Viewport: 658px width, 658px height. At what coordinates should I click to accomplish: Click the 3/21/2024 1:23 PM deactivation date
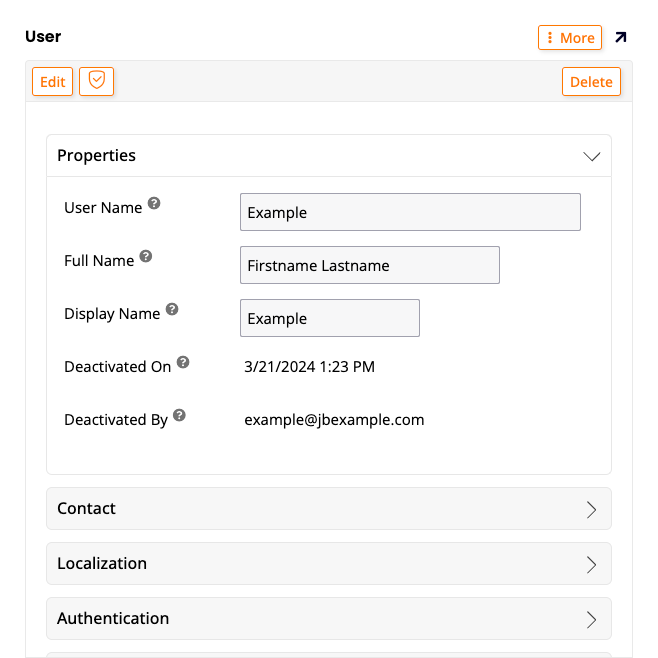tap(309, 367)
